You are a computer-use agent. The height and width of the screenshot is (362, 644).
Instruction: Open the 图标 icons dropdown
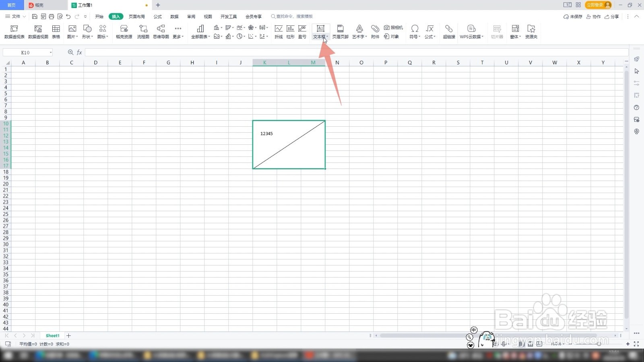[x=103, y=32]
